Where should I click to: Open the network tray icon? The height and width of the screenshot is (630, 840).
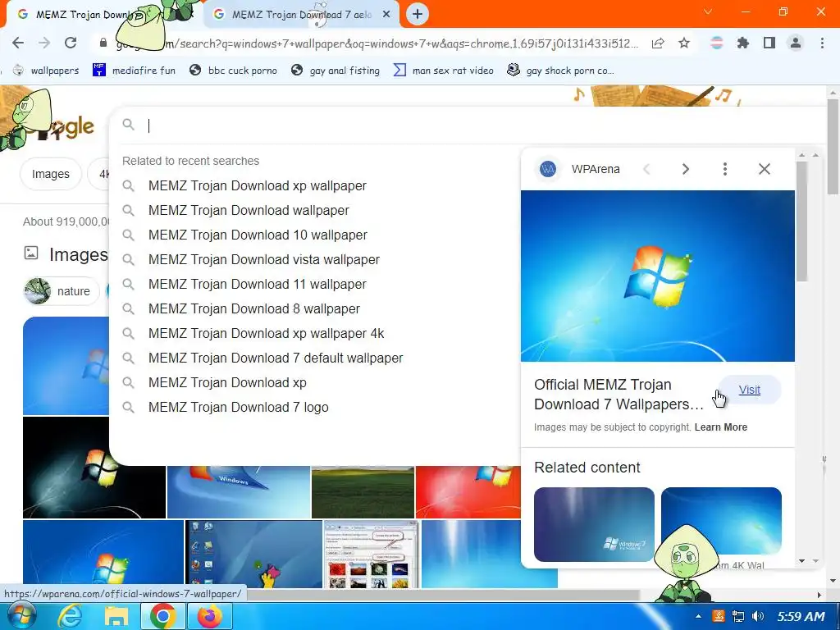pos(738,617)
